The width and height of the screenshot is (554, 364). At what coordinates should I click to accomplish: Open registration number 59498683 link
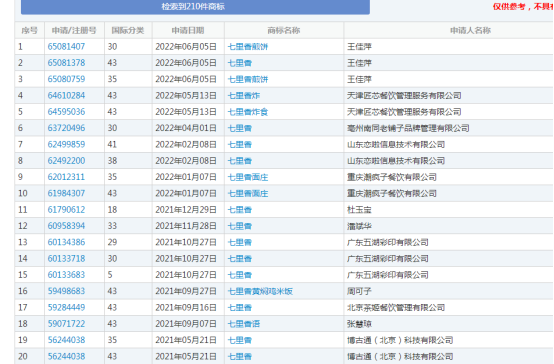[x=66, y=291]
